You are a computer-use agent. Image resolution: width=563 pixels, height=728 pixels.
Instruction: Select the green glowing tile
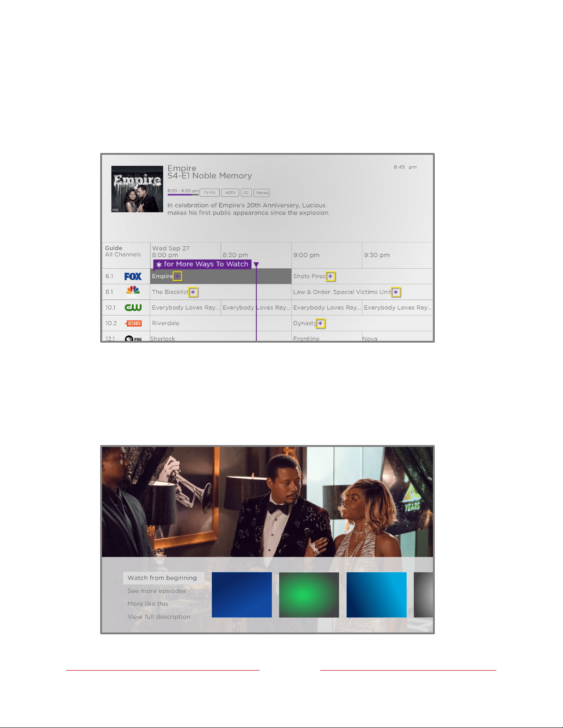(x=309, y=595)
